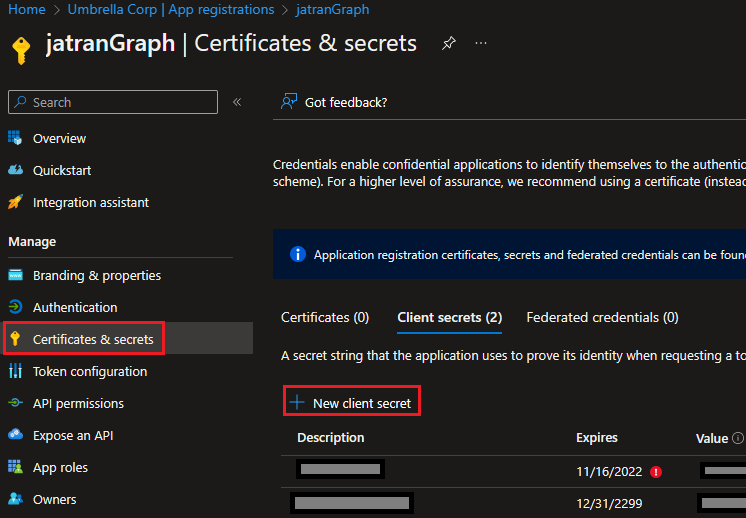This screenshot has height=518, width=746.
Task: Focus the sidebar Search input field
Action: 113,102
